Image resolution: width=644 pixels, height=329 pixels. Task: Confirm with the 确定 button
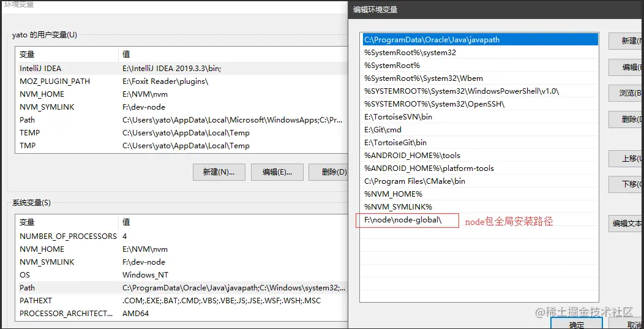point(576,324)
